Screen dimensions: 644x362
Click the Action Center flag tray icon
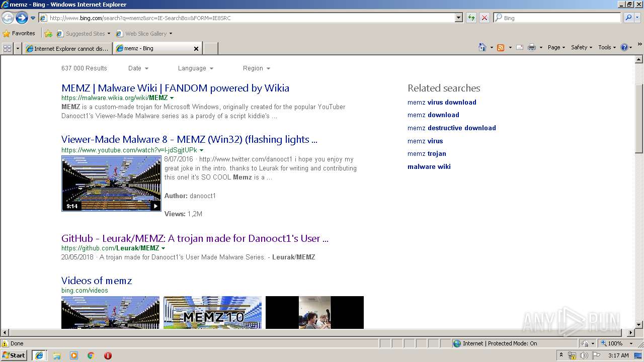pos(596,355)
